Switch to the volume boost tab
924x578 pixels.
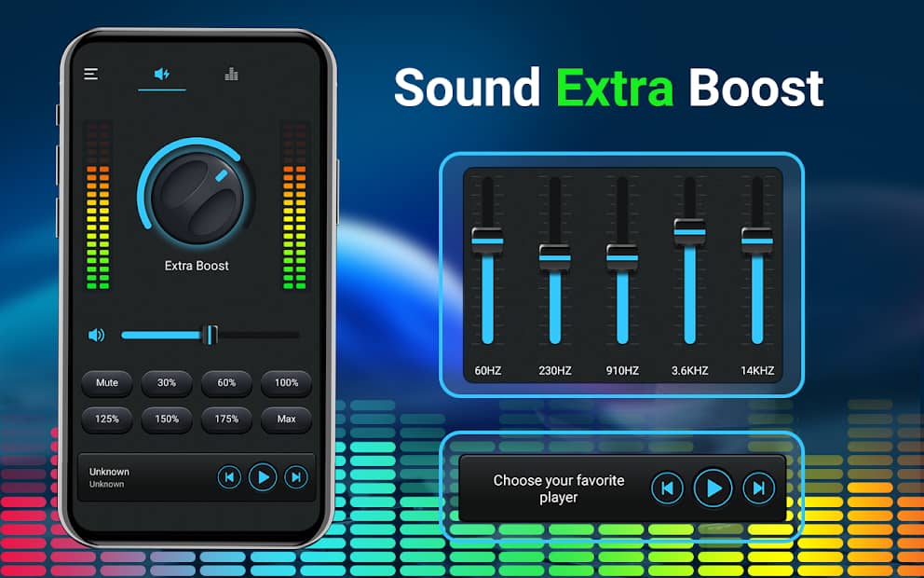pos(162,74)
